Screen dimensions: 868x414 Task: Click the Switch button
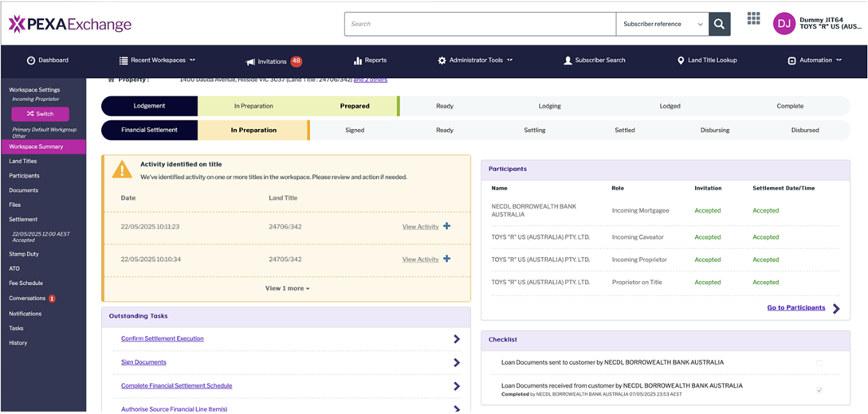click(41, 114)
